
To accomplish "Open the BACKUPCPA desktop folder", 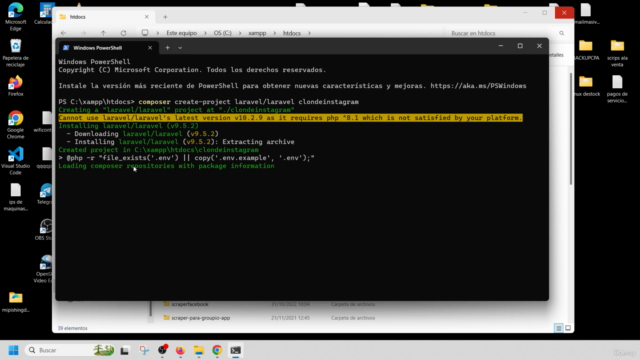I will (x=586, y=50).
